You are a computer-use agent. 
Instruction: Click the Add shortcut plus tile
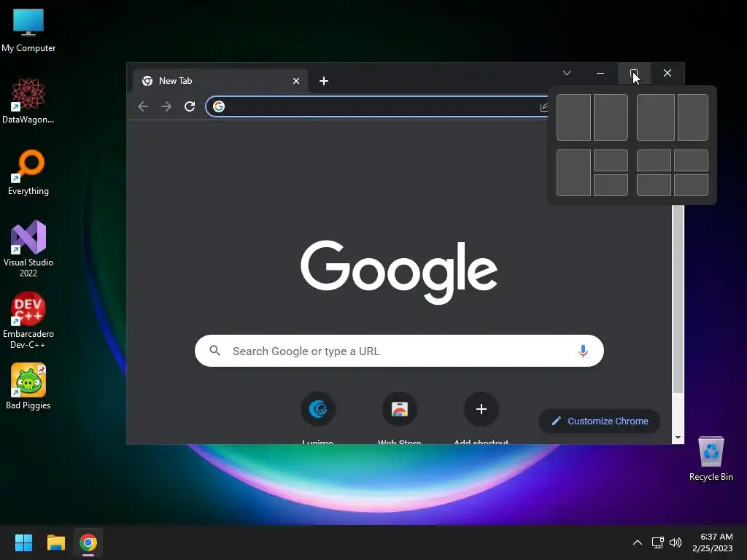(481, 419)
